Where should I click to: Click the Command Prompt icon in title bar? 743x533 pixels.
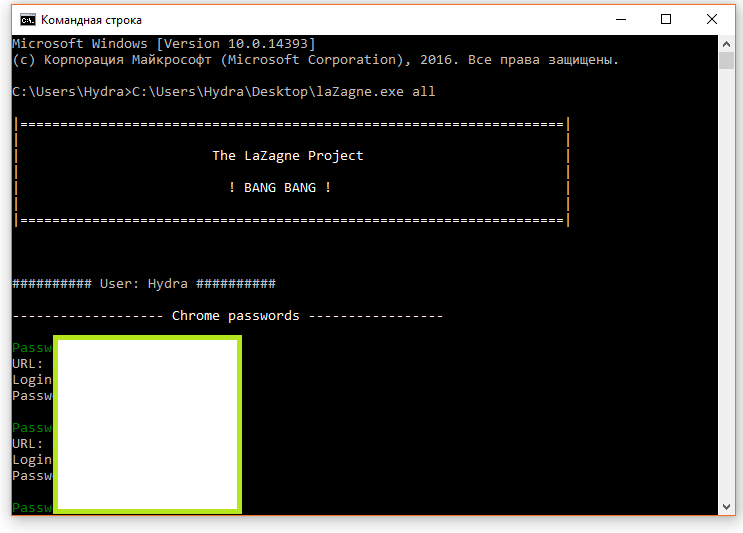point(27,20)
